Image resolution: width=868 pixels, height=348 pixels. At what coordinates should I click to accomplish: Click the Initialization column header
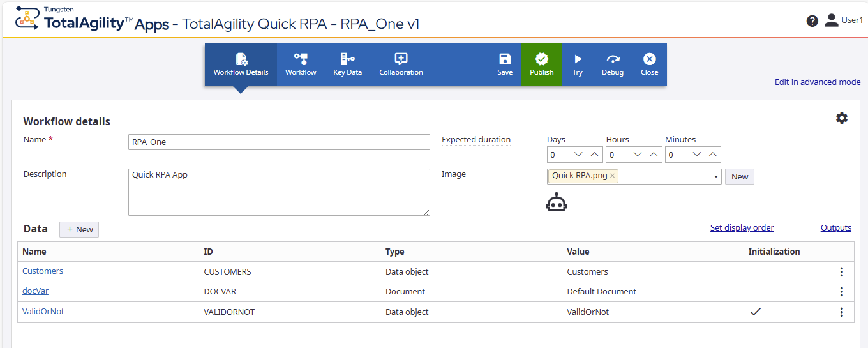[774, 252]
